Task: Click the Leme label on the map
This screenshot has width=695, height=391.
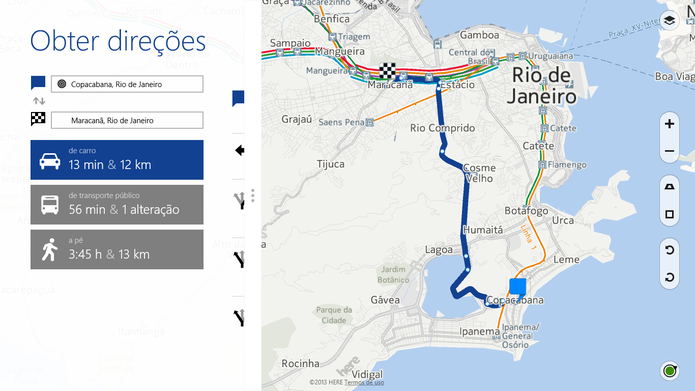Action: [x=566, y=259]
